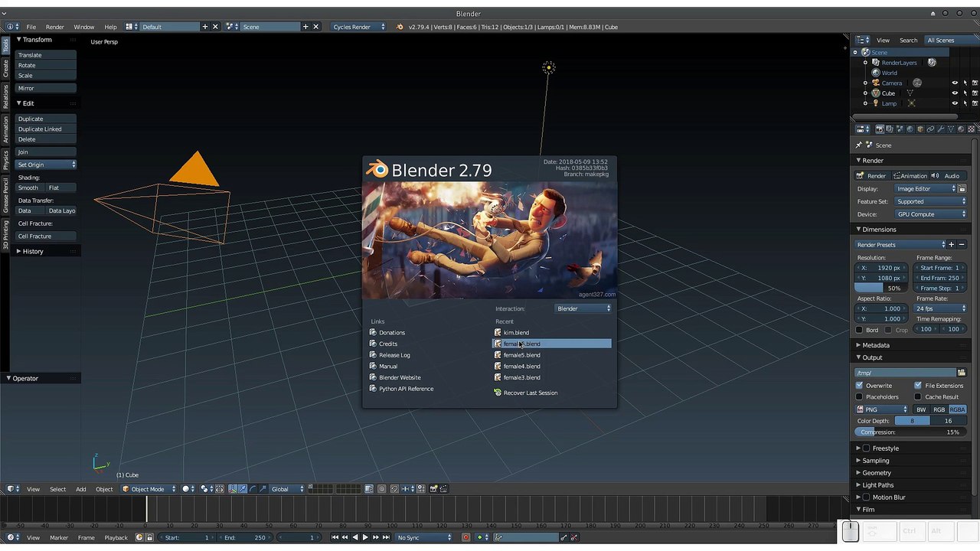
Task: Click the lock interface icon beside Display
Action: click(962, 188)
